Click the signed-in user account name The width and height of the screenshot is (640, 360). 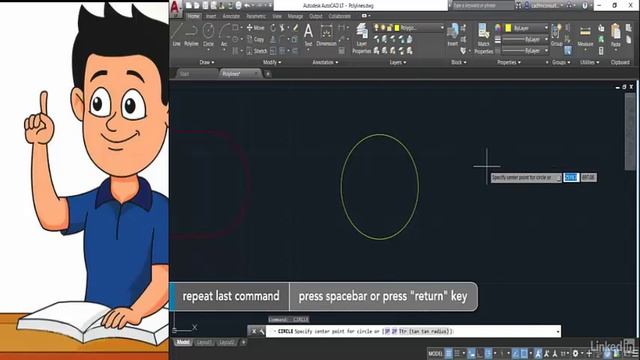point(545,5)
